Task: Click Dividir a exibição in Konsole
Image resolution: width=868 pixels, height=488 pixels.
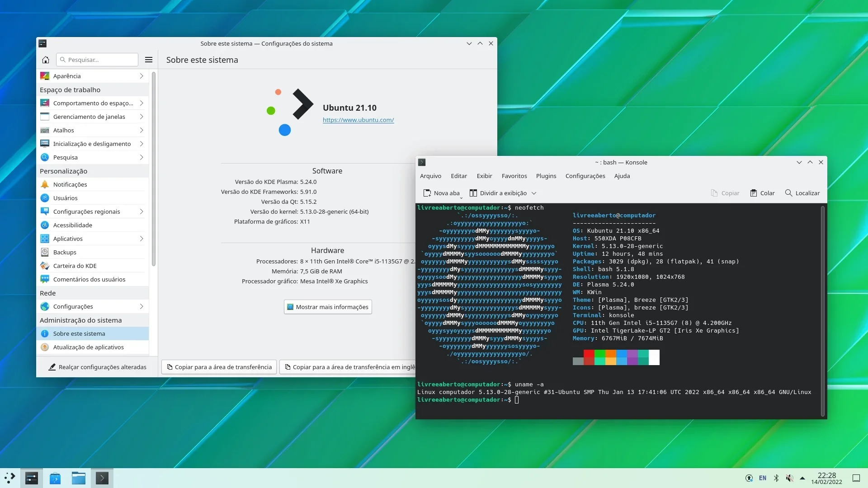Action: [498, 193]
